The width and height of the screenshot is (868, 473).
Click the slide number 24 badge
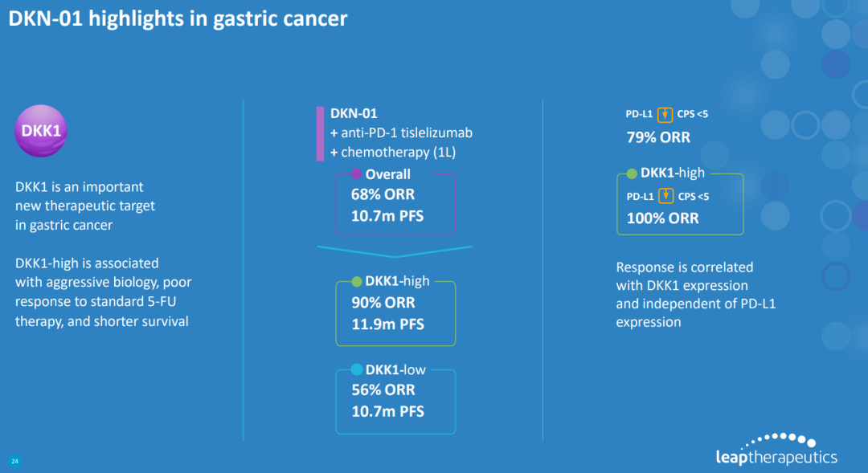click(14, 462)
